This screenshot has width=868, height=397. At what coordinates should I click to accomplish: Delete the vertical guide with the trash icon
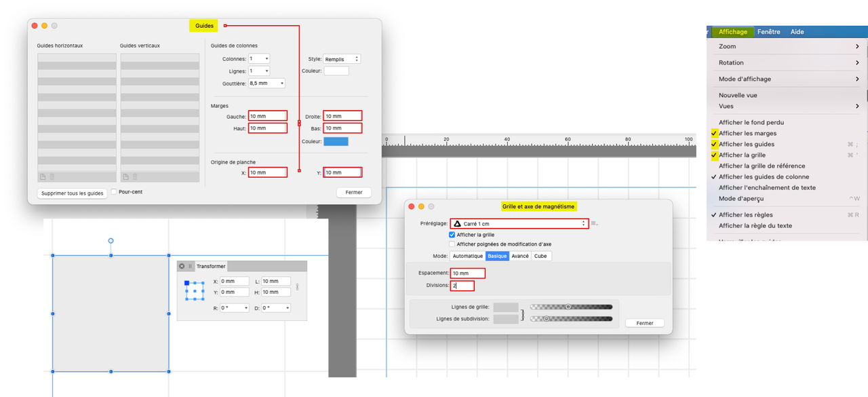point(135,176)
